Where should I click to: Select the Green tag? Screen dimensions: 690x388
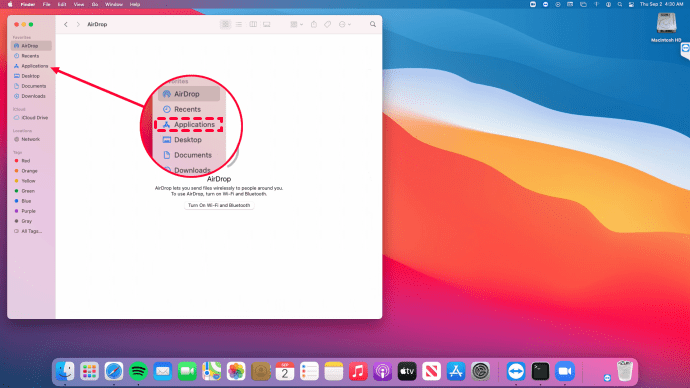click(31, 191)
